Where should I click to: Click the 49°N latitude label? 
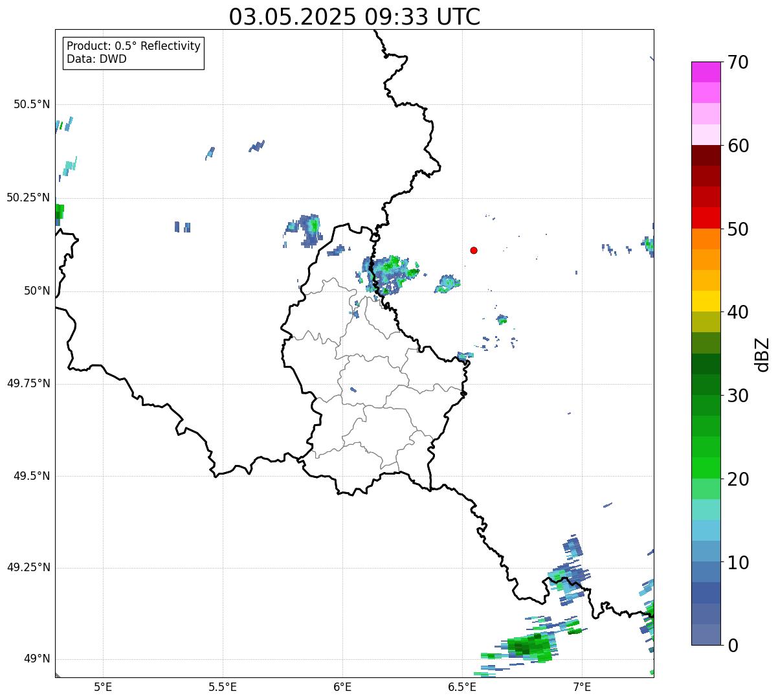[x=37, y=659]
